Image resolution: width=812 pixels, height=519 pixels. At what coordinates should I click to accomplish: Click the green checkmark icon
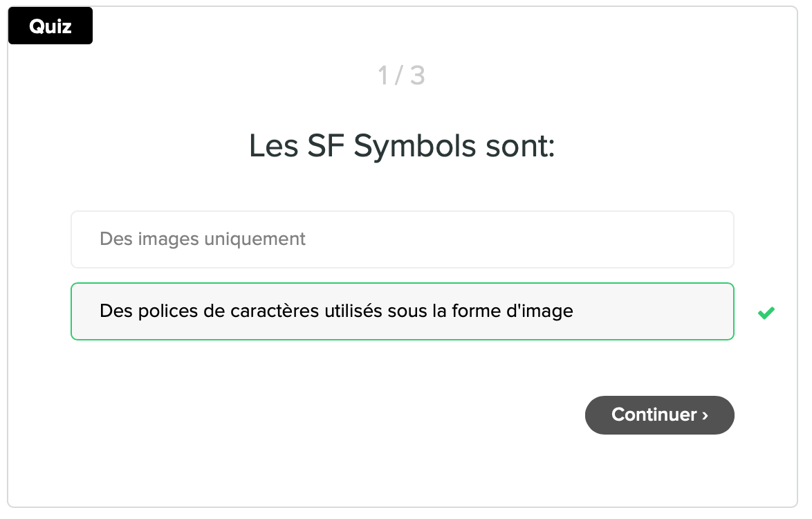coord(766,313)
